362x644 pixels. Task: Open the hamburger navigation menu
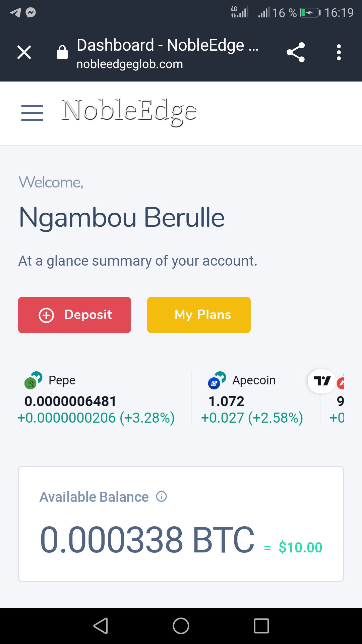pos(32,113)
